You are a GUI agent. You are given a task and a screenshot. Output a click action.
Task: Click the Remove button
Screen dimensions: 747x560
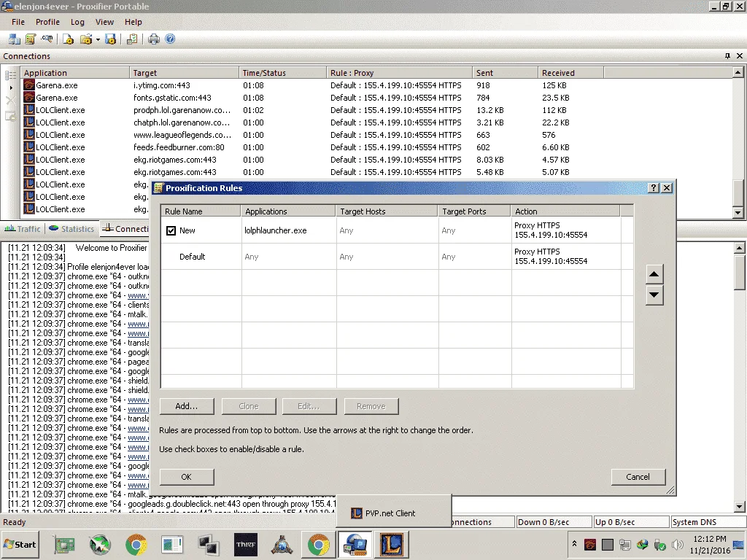point(371,406)
